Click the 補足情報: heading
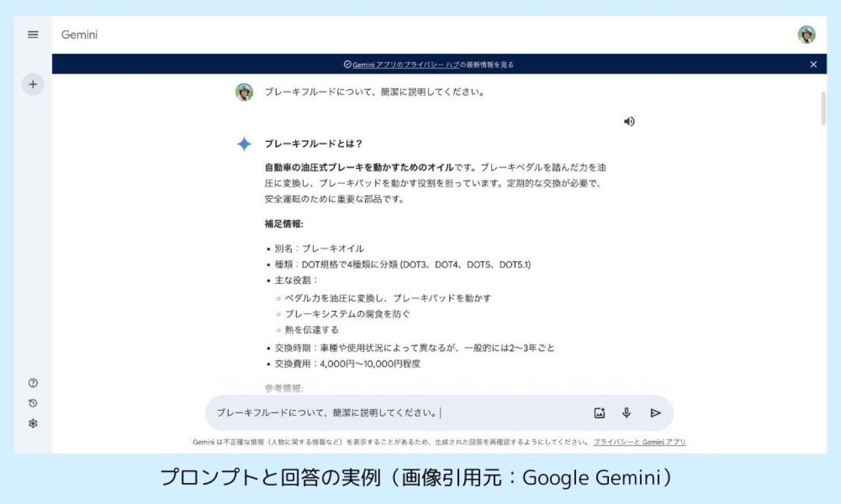The height and width of the screenshot is (504, 841). pos(284,223)
